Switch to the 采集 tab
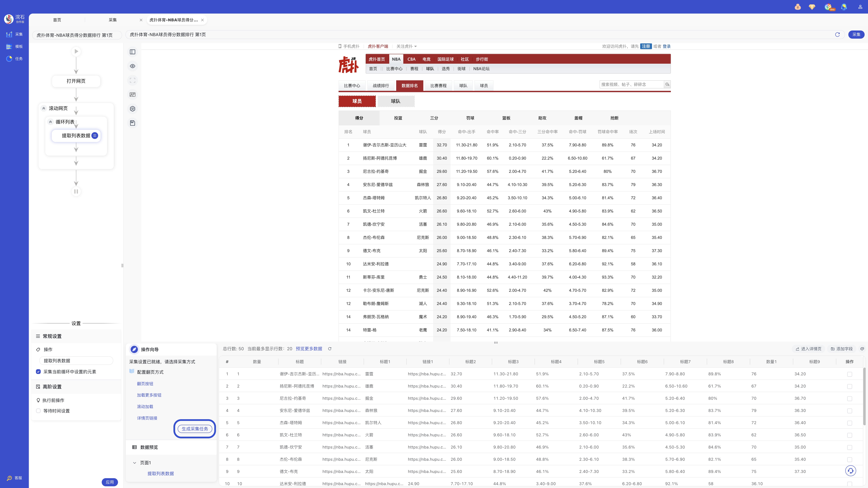The width and height of the screenshot is (868, 488). [x=113, y=20]
